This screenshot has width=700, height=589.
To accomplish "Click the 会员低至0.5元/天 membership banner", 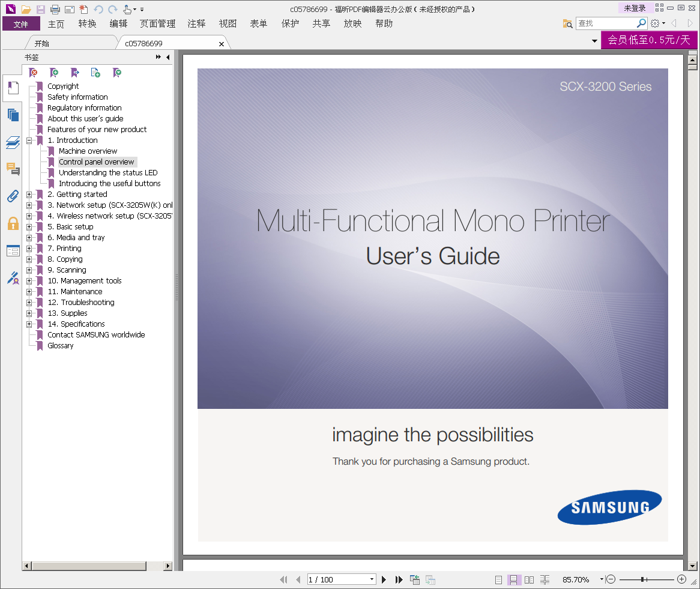I will tap(649, 40).
